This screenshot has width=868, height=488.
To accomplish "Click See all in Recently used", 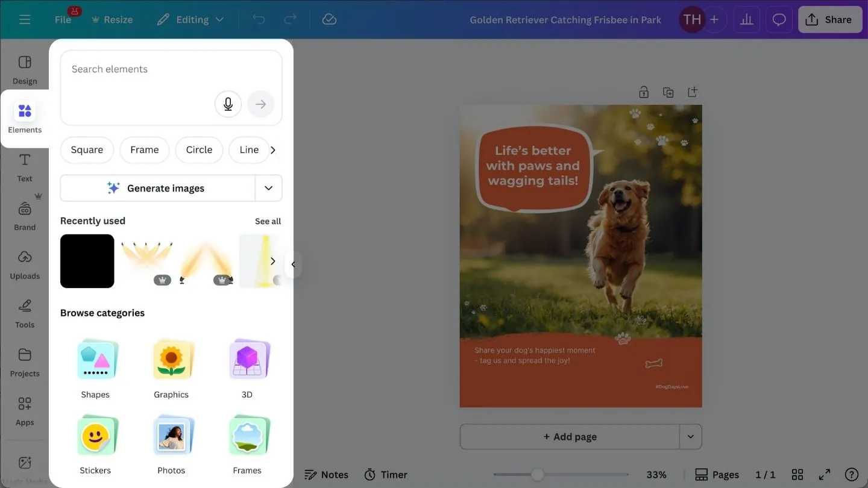I will [268, 221].
